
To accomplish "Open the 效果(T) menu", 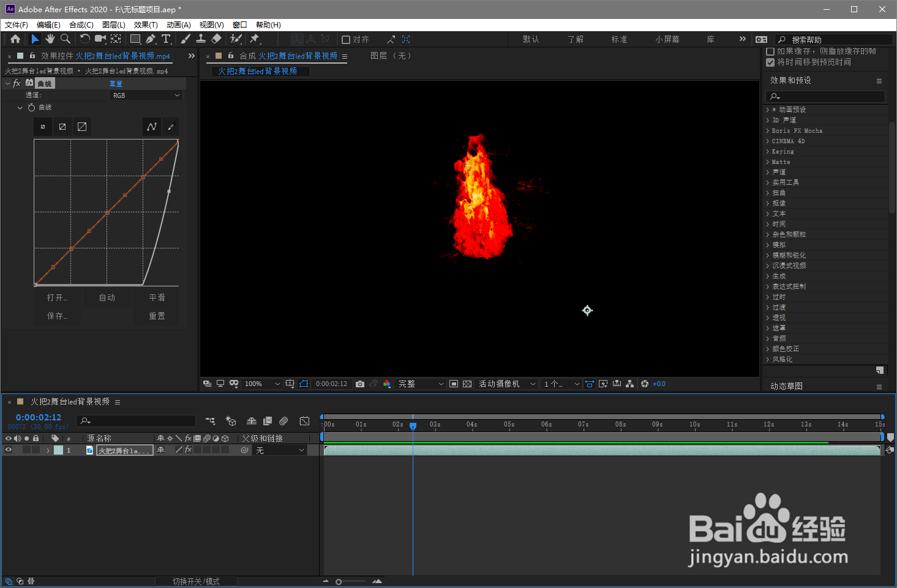I will [x=146, y=25].
